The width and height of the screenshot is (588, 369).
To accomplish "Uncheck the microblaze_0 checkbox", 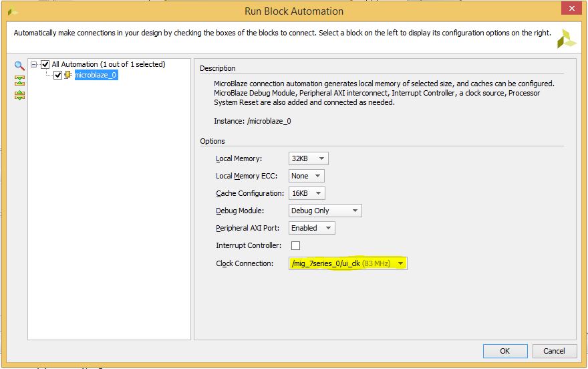I will tap(57, 76).
